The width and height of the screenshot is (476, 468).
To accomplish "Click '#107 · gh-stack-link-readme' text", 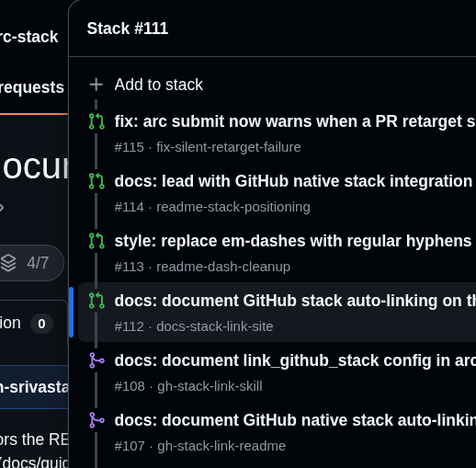I will click(x=200, y=446).
